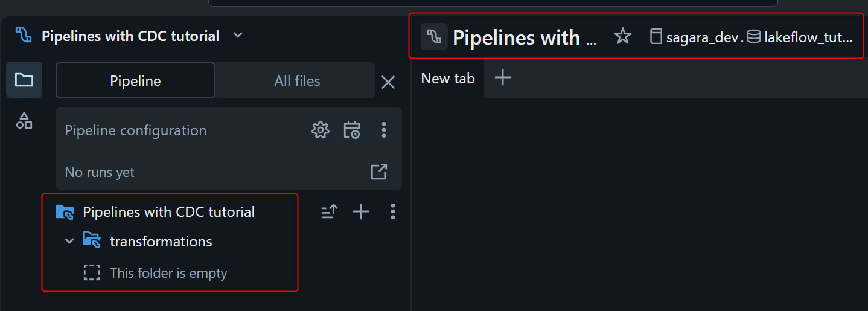This screenshot has width=868, height=311.
Task: Add a new editor tab
Action: click(x=502, y=78)
